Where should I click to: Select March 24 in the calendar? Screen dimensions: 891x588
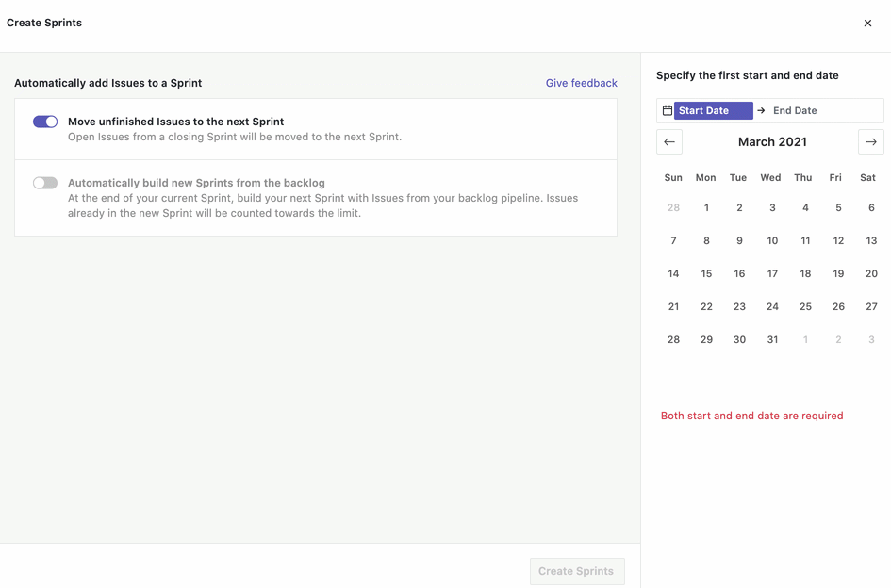772,307
